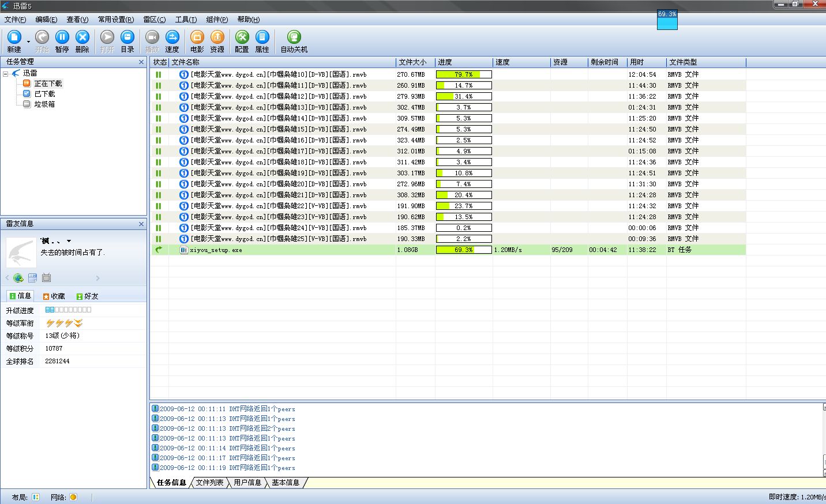The image size is (826, 504).
Task: Click the 布局 layout icon in status bar
Action: click(36, 497)
